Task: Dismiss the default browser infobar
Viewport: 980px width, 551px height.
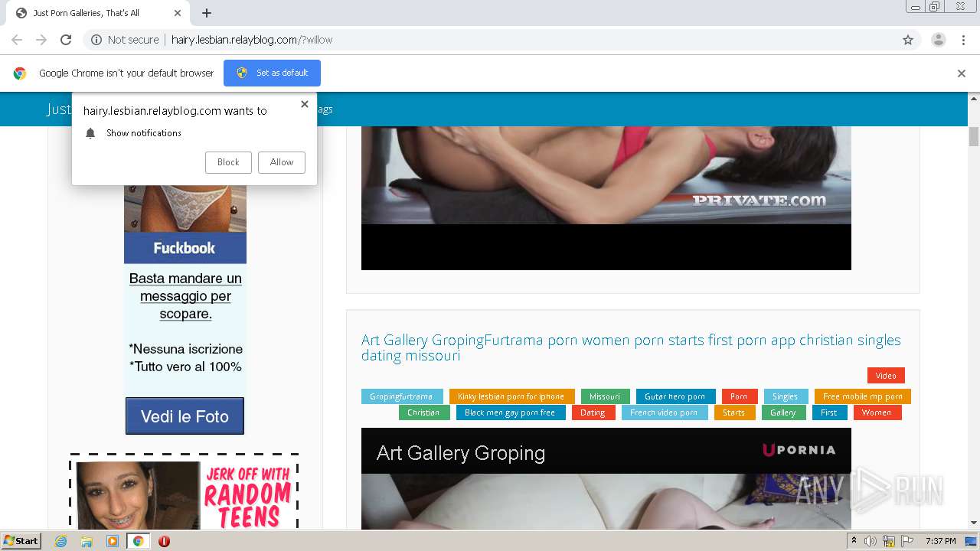Action: [x=962, y=73]
